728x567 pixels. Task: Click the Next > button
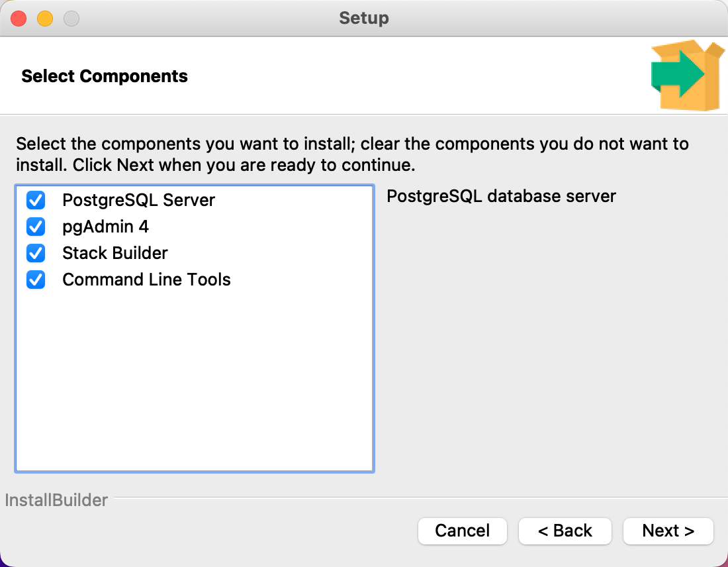[668, 531]
